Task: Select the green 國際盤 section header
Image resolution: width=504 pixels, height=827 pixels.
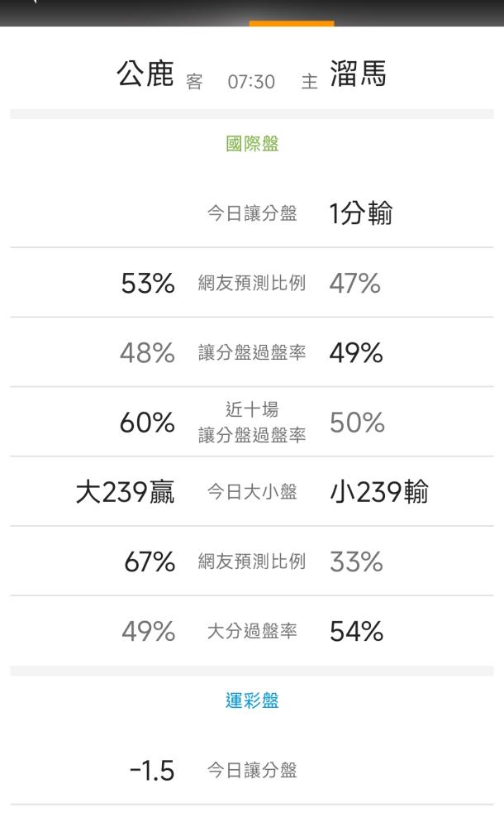Action: coord(252,145)
